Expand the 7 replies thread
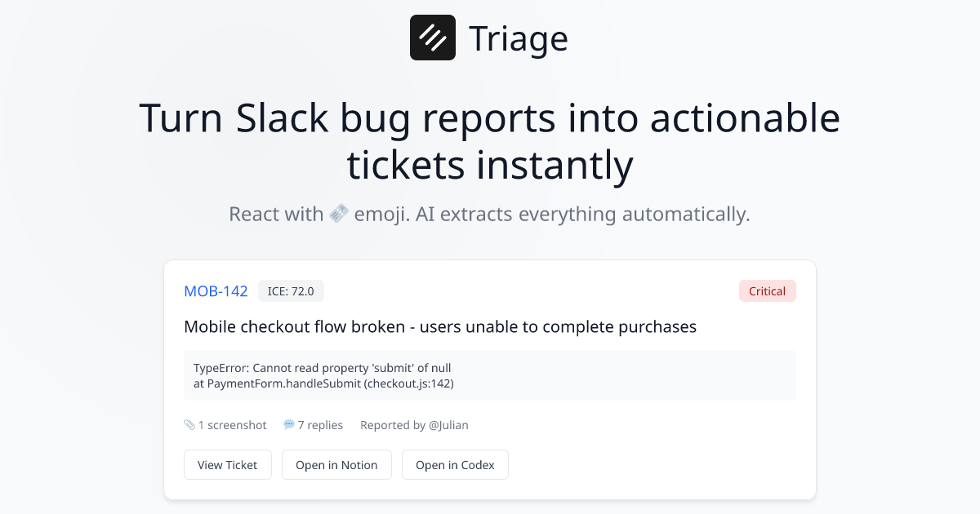Viewport: 980px width, 514px height. click(319, 424)
